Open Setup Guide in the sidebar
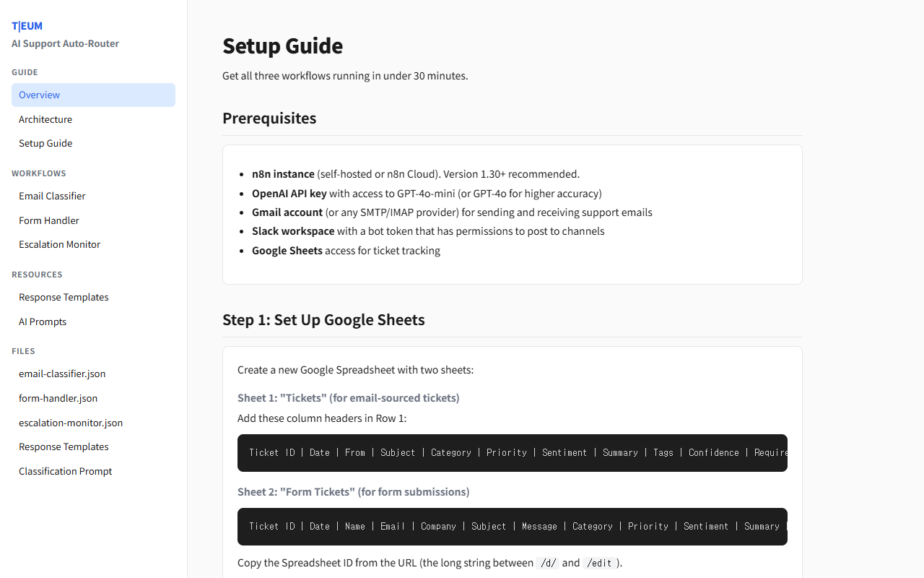 (x=45, y=143)
